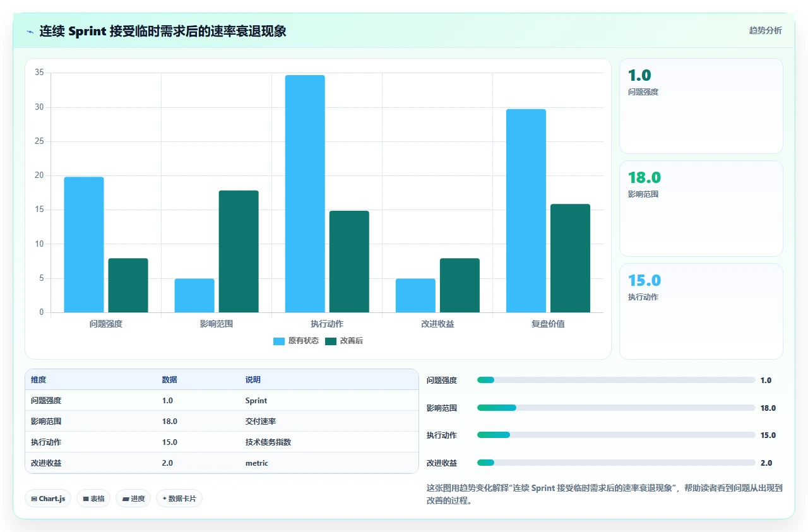
Task: Click the dark green 改善后 bar for 复盘价值
Action: click(x=570, y=258)
